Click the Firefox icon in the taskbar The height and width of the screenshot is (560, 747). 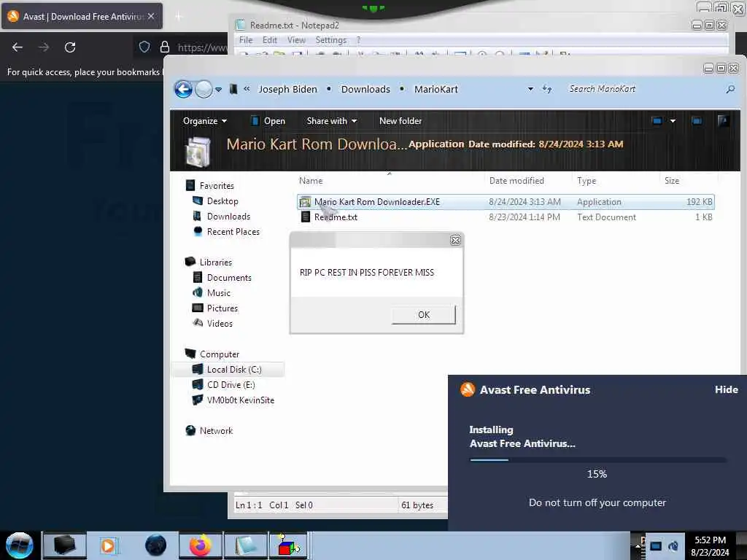point(201,545)
